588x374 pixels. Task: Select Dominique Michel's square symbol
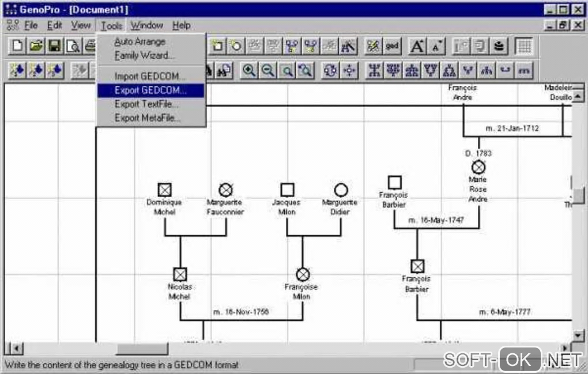(x=165, y=190)
